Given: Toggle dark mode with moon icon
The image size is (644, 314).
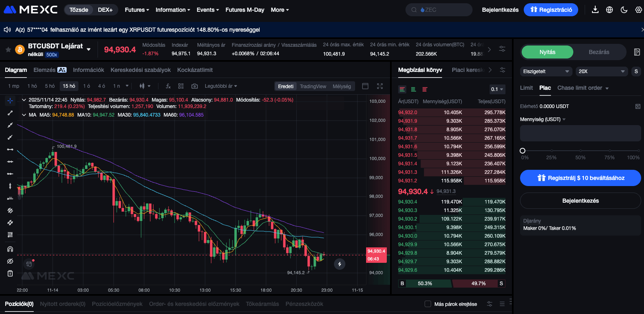Looking at the screenshot, I should click(x=624, y=10).
